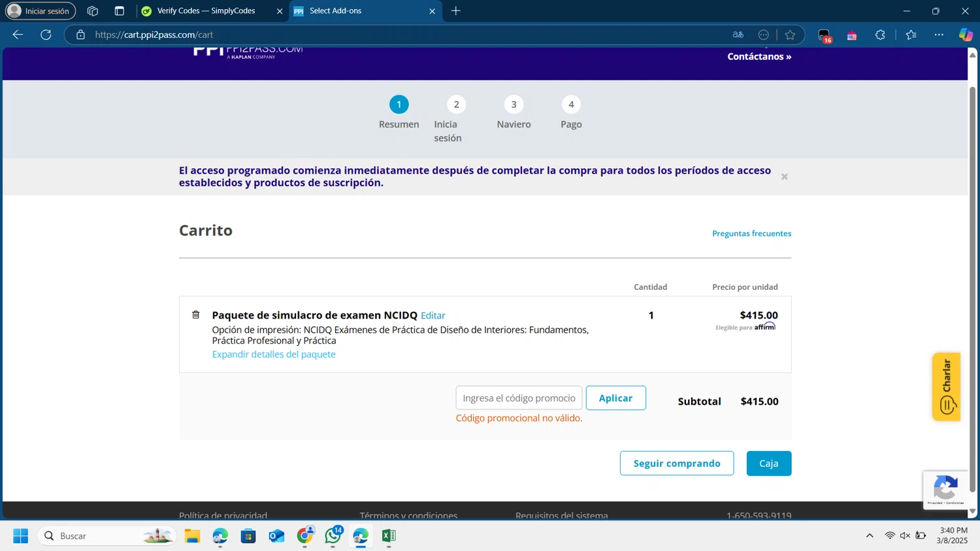Open the extension with 16 badge
The height and width of the screenshot is (551, 980).
click(x=825, y=35)
